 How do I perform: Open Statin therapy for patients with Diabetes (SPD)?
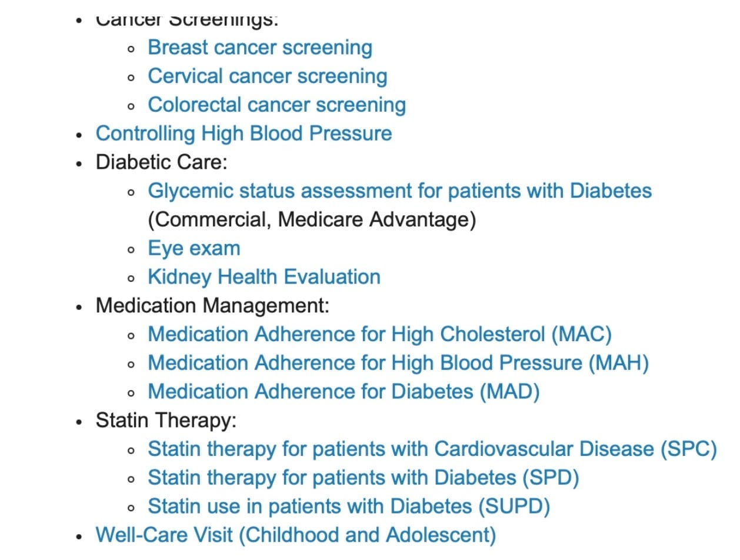click(x=364, y=478)
